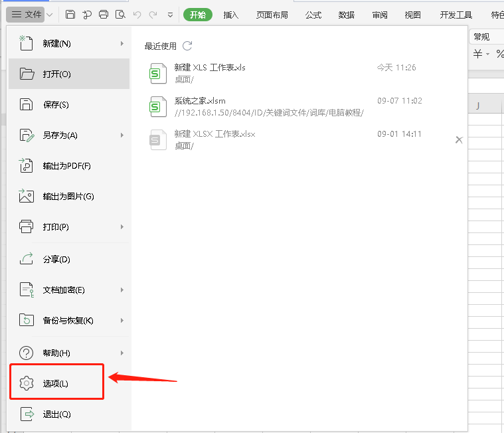Click the open folder icon beside 打开
This screenshot has width=504, height=433.
[27, 74]
